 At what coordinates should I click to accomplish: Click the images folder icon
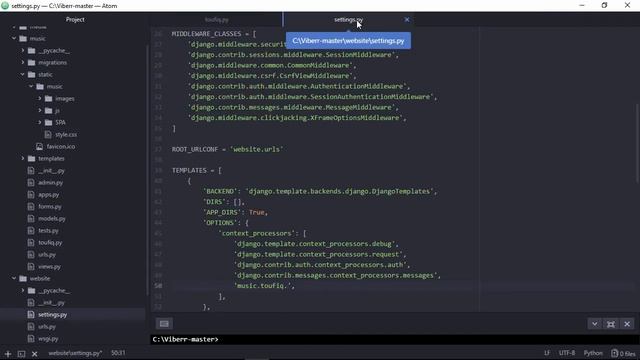[49, 98]
